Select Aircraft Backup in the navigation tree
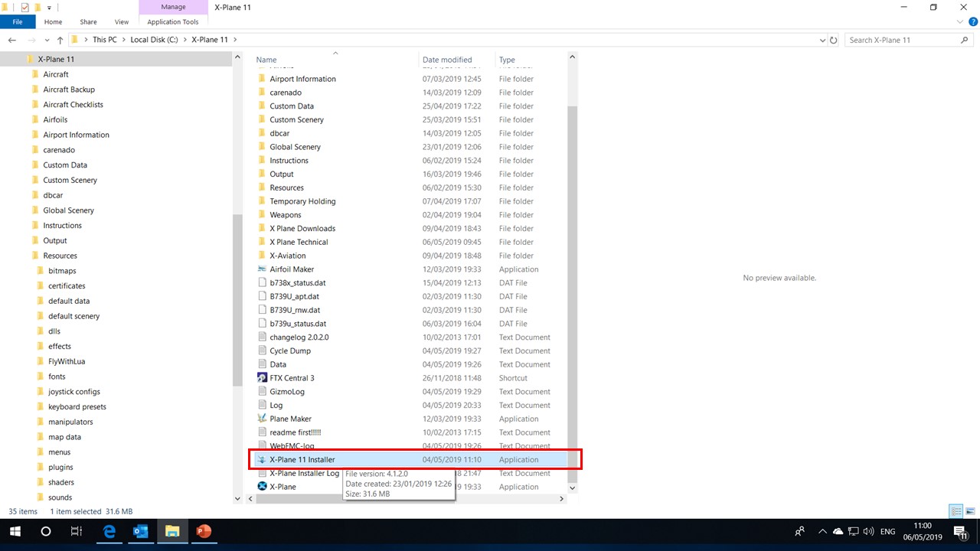The height and width of the screenshot is (551, 980). point(69,90)
